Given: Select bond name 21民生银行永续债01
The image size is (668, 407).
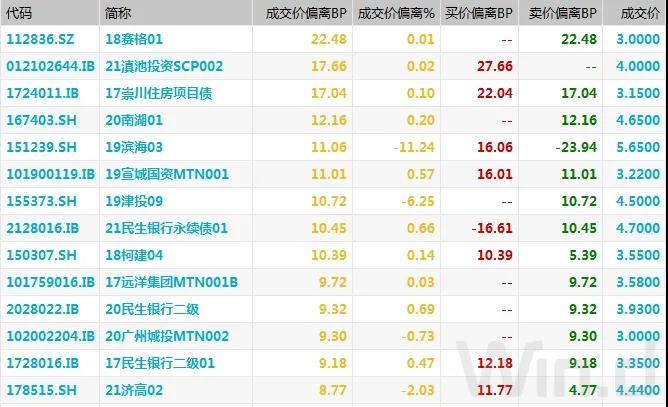Looking at the screenshot, I should (167, 228).
